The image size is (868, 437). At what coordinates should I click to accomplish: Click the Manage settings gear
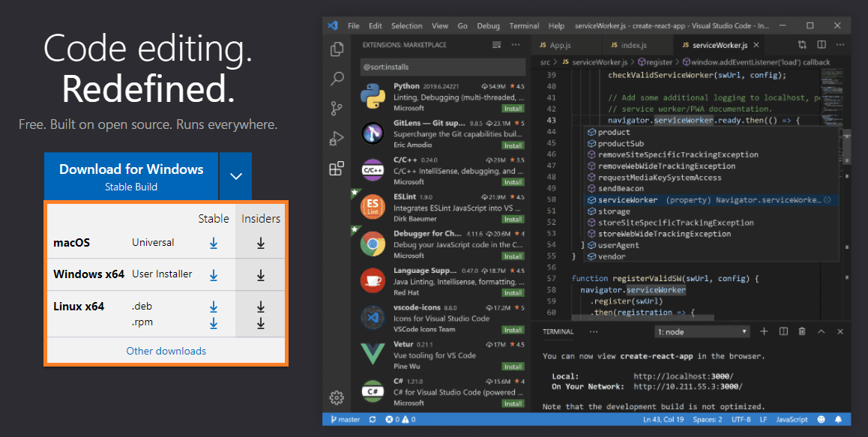(x=337, y=398)
